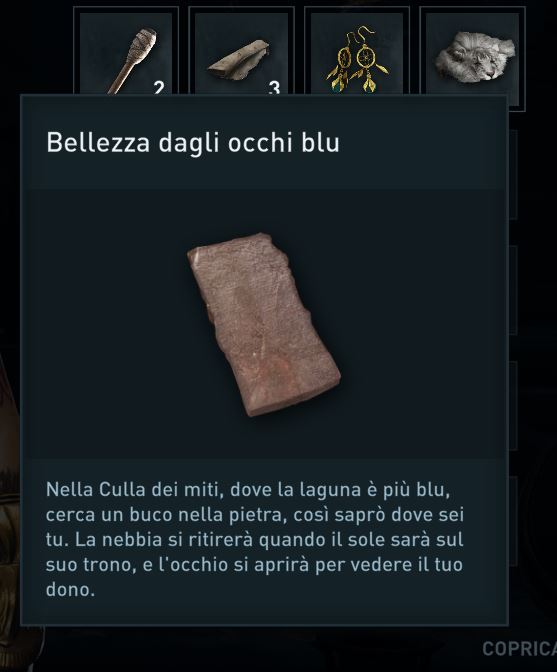Click the quantity badge showing 2
Image resolution: width=557 pixels, height=672 pixels.
tap(159, 87)
